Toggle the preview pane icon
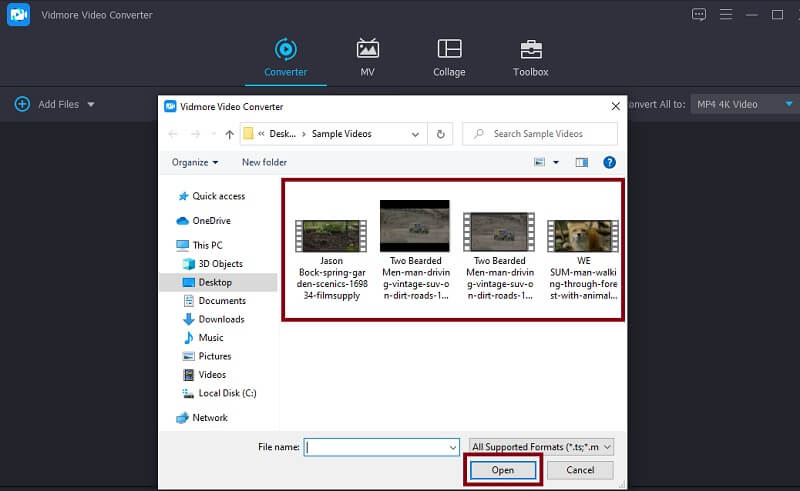 582,162
